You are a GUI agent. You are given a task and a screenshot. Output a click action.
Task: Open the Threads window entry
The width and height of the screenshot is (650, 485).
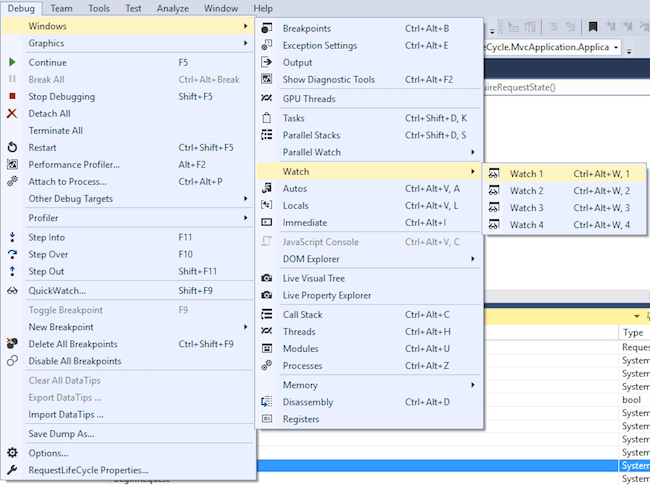369,331
